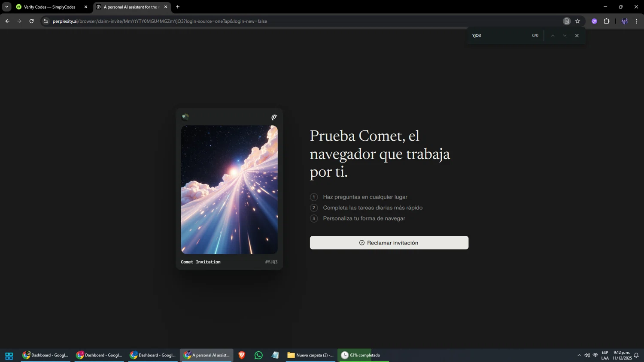
Task: Open the A personal AI assistant taskbar window
Action: click(x=207, y=355)
